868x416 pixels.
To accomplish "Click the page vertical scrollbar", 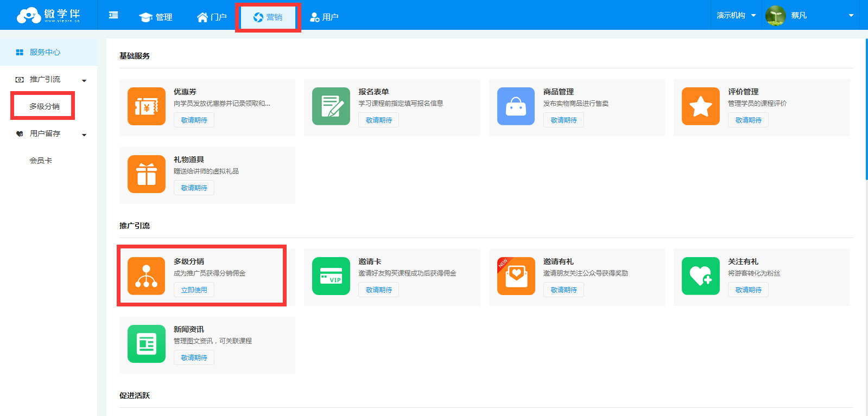I will point(866,108).
